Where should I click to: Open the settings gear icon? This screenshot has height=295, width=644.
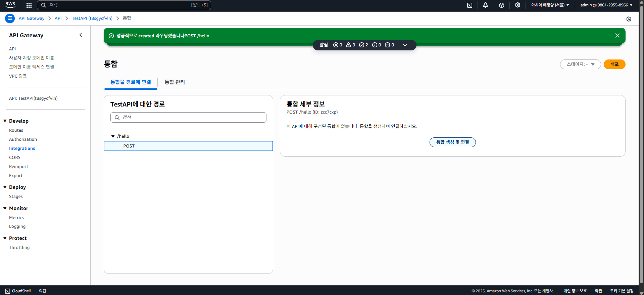(x=517, y=5)
